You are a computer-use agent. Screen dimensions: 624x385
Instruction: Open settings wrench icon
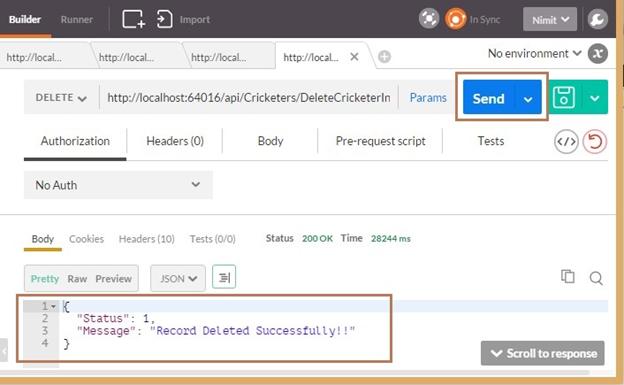pyautogui.click(x=597, y=19)
